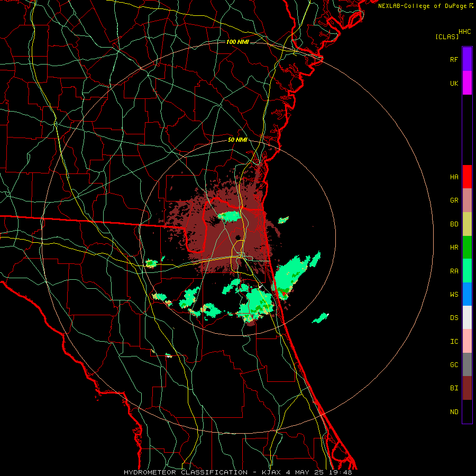Screen dimensions: 476x476
Task: Click the BD legend label
Action: pos(454,224)
